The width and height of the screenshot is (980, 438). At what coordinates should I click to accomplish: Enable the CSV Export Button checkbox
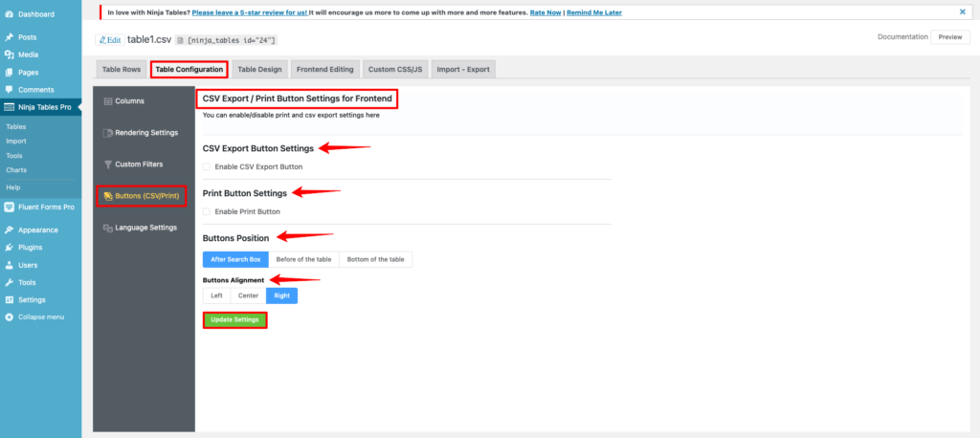click(207, 167)
